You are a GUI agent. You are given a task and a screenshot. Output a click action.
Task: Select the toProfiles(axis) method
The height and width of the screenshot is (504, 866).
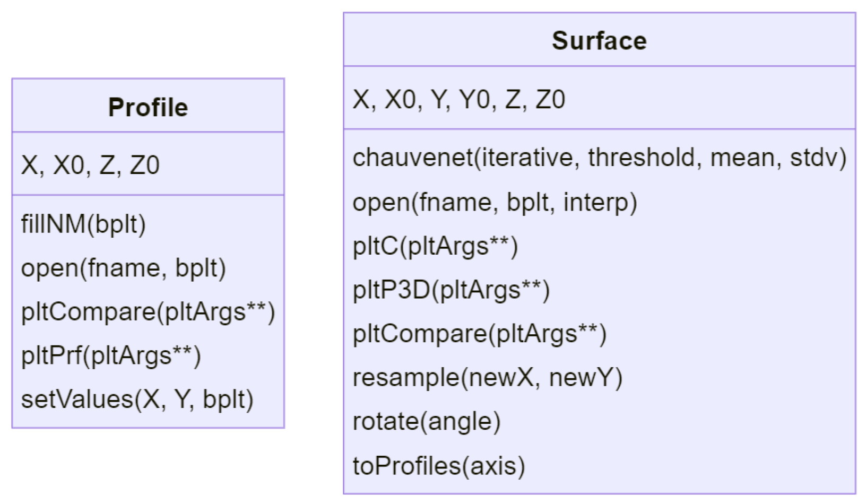[x=439, y=466]
